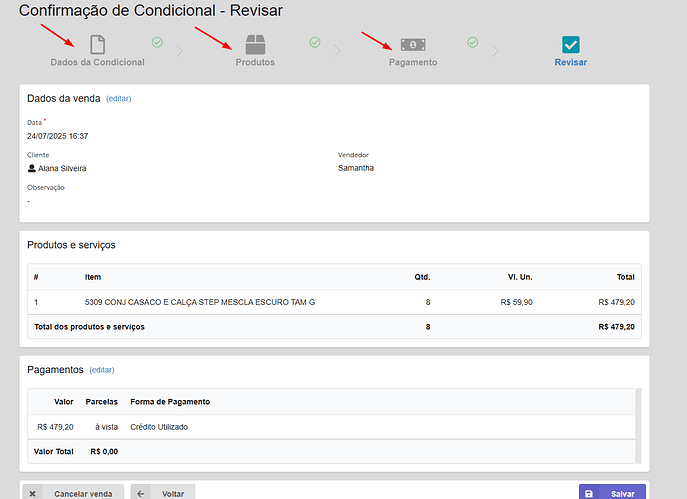The width and height of the screenshot is (687, 499).
Task: Open editar link beside Pagamentos
Action: [x=102, y=370]
